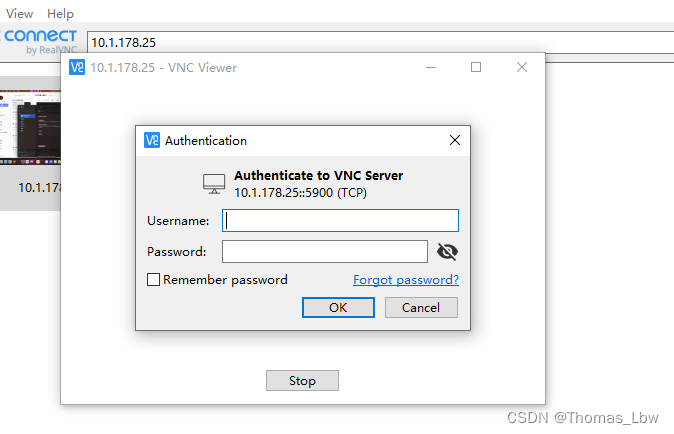Close the VNC Viewer connection window
The image size is (674, 434).
(522, 67)
